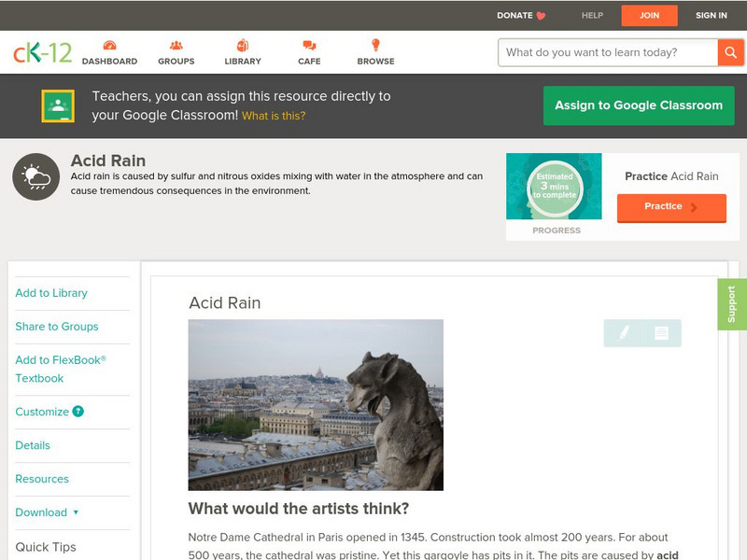The width and height of the screenshot is (747, 560).
Task: Open the notes icon beside highlighter
Action: (x=661, y=333)
